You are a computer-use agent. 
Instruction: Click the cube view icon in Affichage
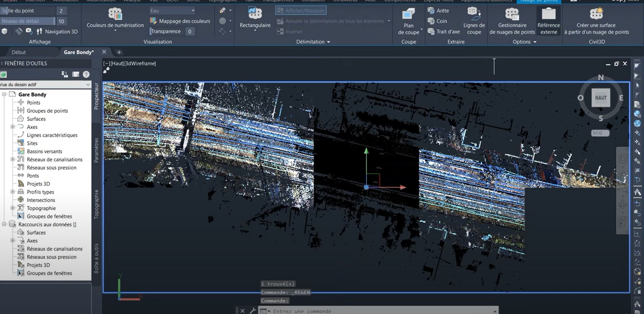[4, 31]
